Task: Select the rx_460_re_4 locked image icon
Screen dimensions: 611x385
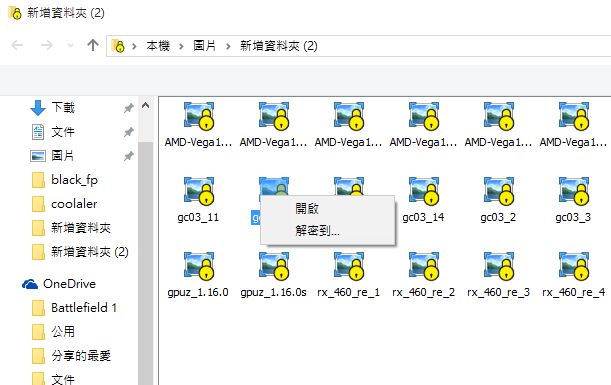Action: [574, 266]
